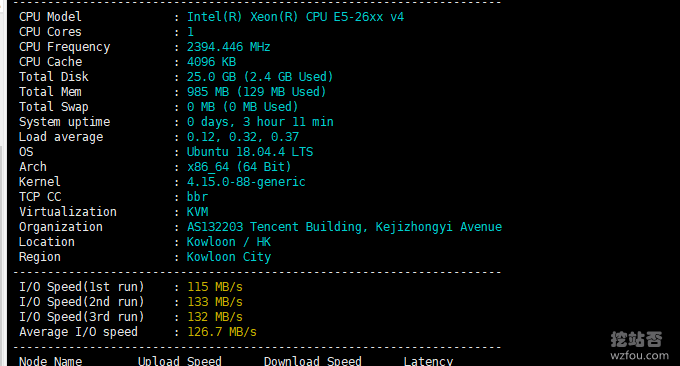The image size is (680, 366).
Task: Select the OS value Ubuntu 18.04.4 LTS
Action: click(250, 152)
